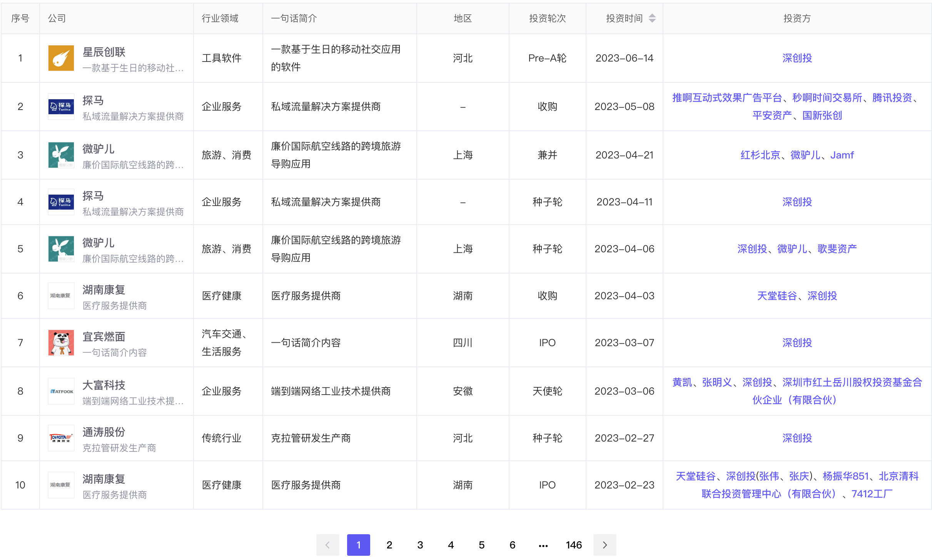The image size is (932, 560).
Task: Go to next page using right chevron
Action: (605, 545)
